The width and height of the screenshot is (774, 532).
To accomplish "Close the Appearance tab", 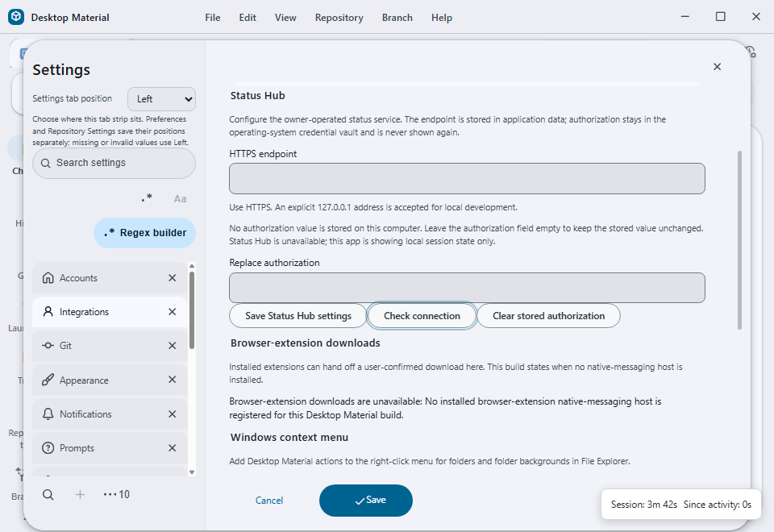I will tap(173, 380).
